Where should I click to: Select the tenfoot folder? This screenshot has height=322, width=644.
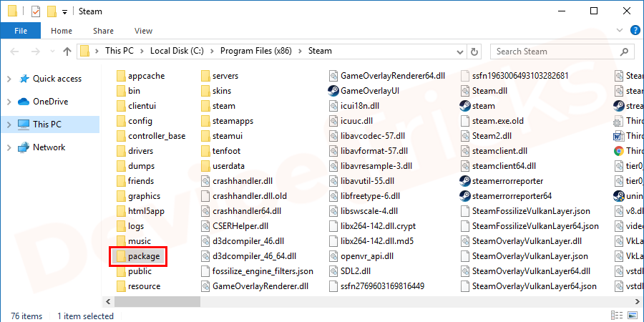click(221, 151)
